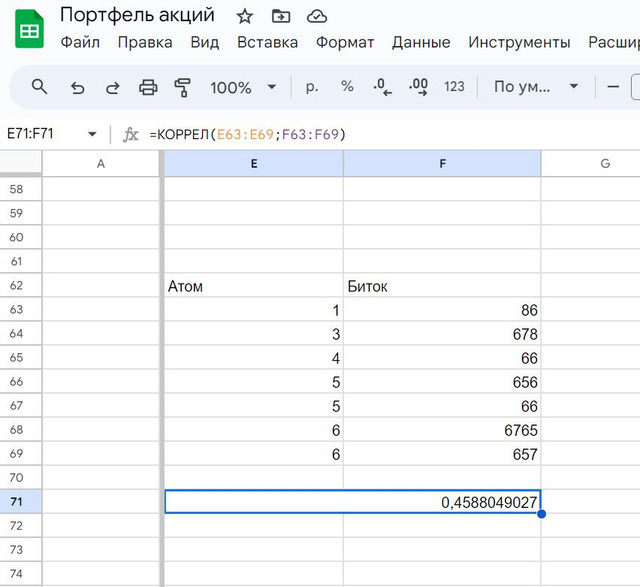Select column A header
The height and width of the screenshot is (587, 640).
100,164
